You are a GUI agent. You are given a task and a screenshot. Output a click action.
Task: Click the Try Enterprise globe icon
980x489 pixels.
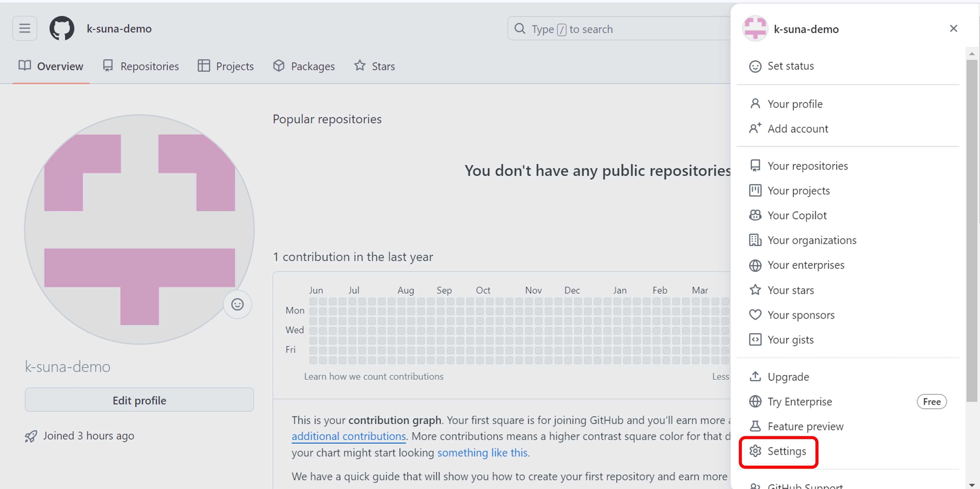[x=755, y=402]
